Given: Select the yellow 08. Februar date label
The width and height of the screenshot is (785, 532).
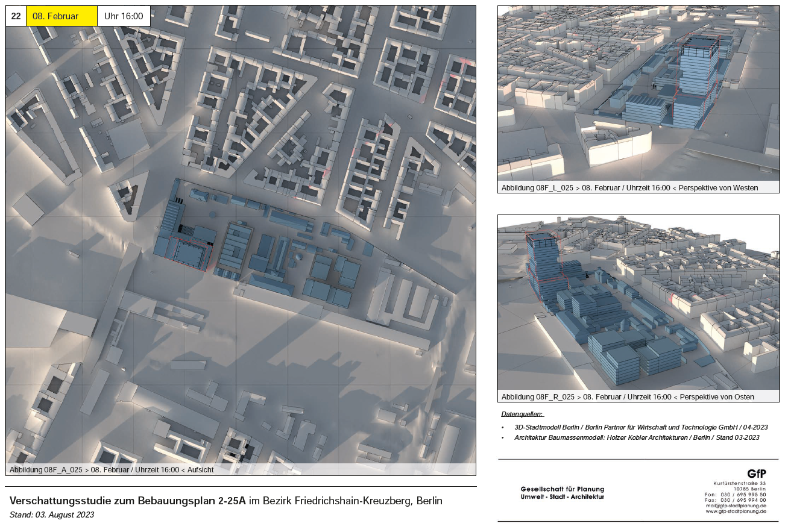Looking at the screenshot, I should pos(61,16).
